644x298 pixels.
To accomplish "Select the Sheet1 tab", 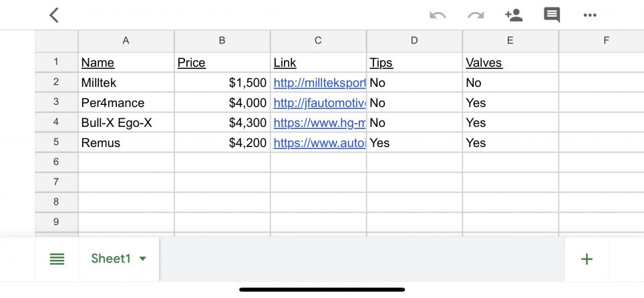I will point(119,259).
